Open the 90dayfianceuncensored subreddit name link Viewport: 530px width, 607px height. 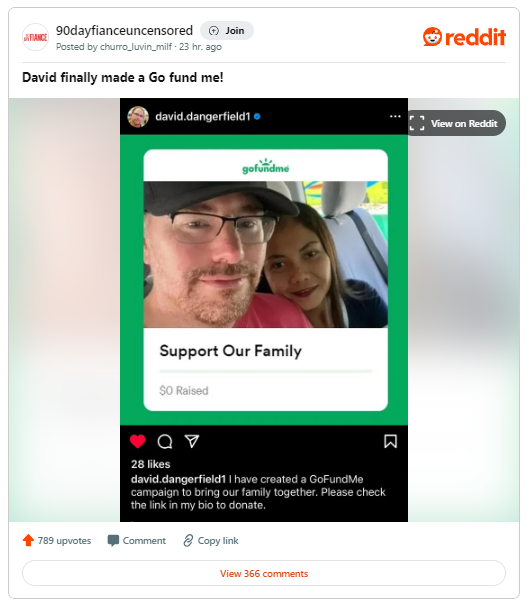(124, 31)
